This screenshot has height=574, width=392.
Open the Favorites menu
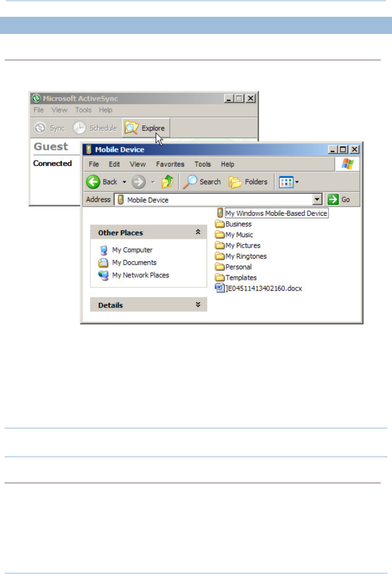click(x=170, y=164)
